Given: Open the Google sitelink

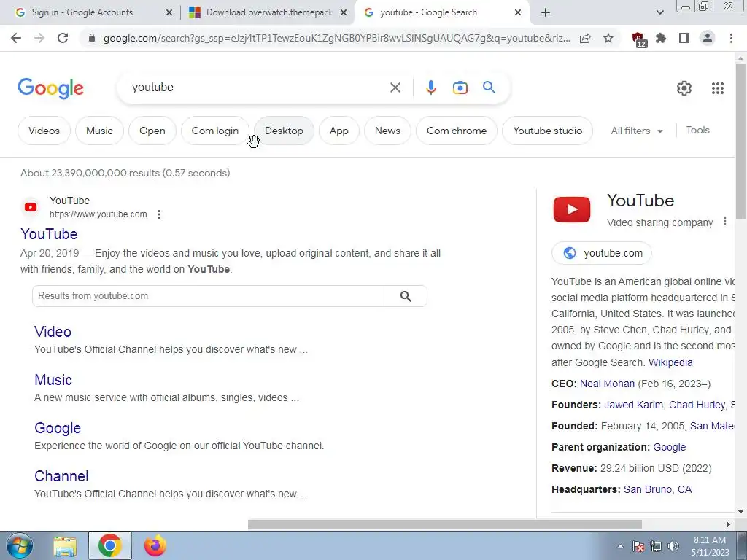Looking at the screenshot, I should [x=58, y=427].
